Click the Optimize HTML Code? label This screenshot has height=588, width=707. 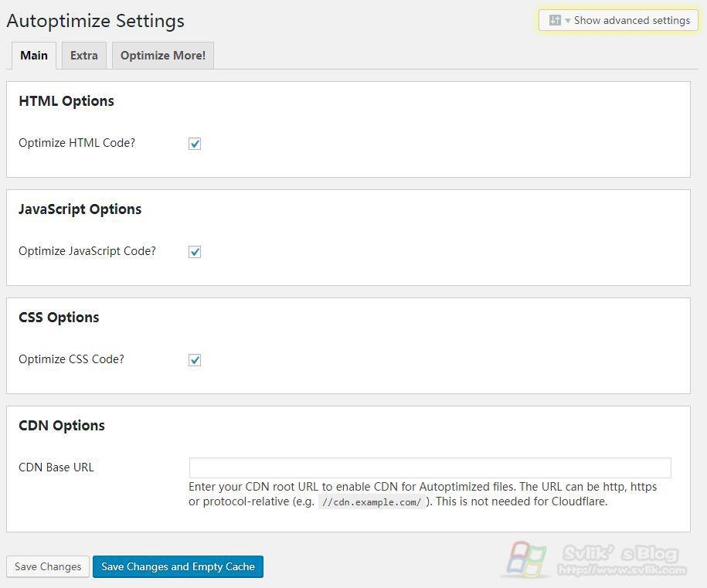(76, 143)
